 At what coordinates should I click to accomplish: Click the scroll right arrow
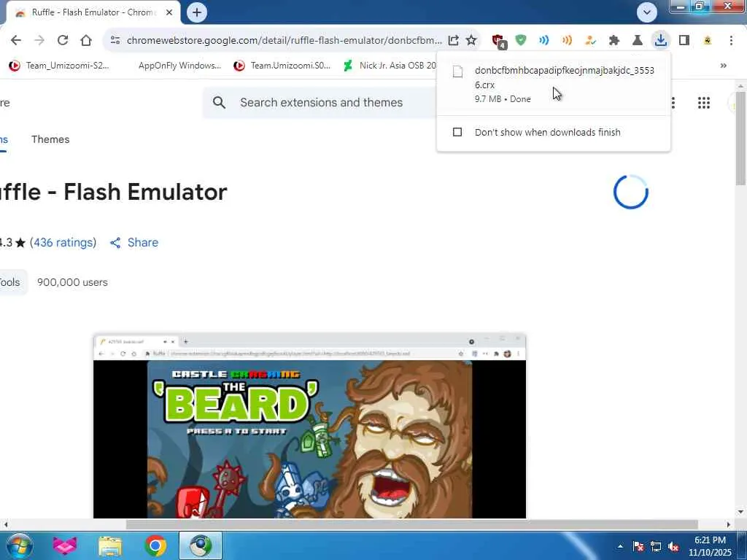click(729, 524)
